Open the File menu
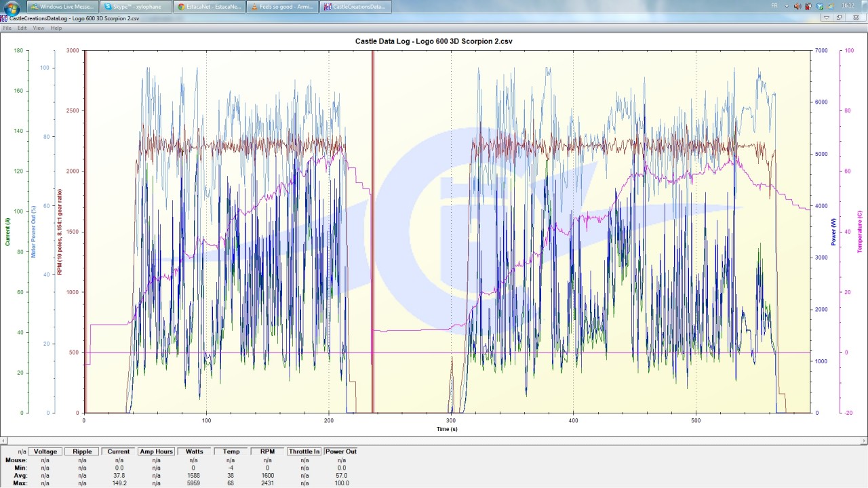The image size is (868, 488). (7, 28)
